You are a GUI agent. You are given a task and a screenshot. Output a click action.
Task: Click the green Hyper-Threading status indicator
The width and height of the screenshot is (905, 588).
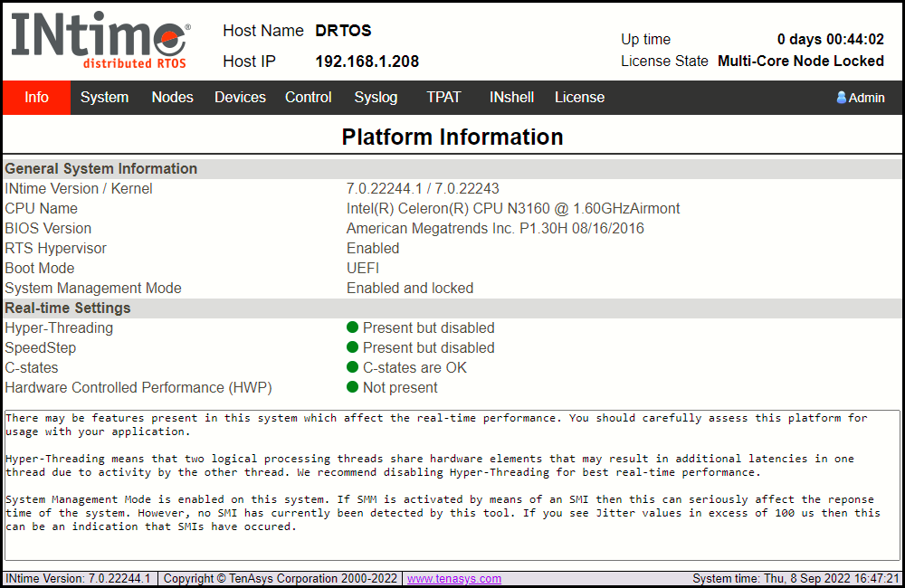[353, 327]
